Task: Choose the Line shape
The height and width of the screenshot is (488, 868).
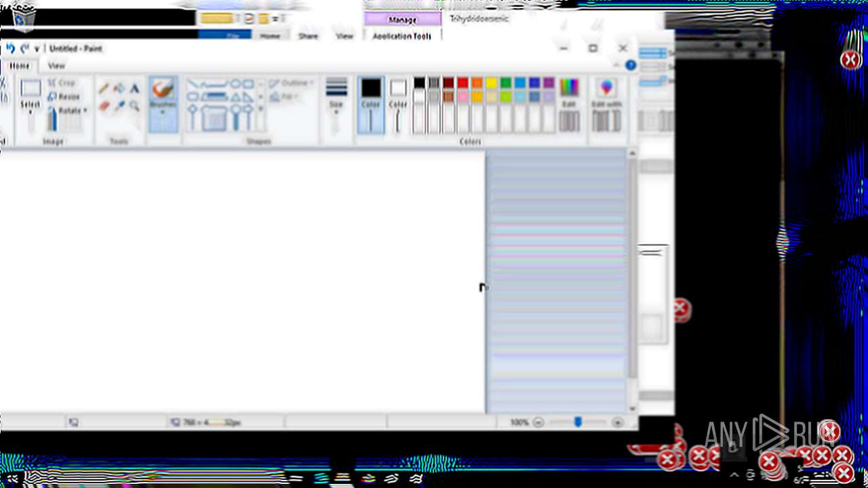Action: coord(193,84)
